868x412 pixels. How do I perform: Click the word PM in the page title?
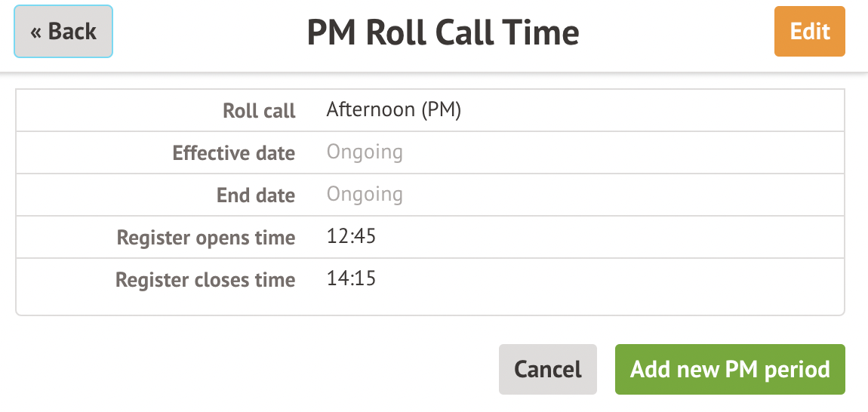(331, 33)
